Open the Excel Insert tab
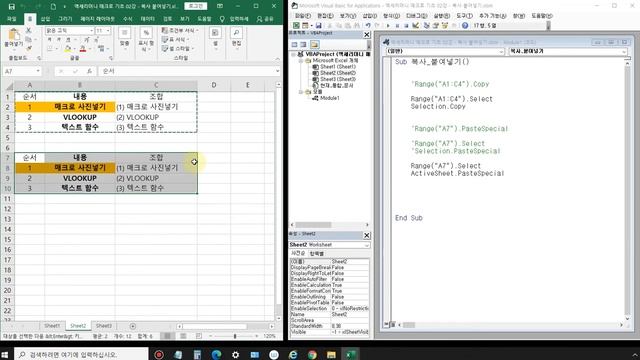640x360 pixels. [45, 19]
